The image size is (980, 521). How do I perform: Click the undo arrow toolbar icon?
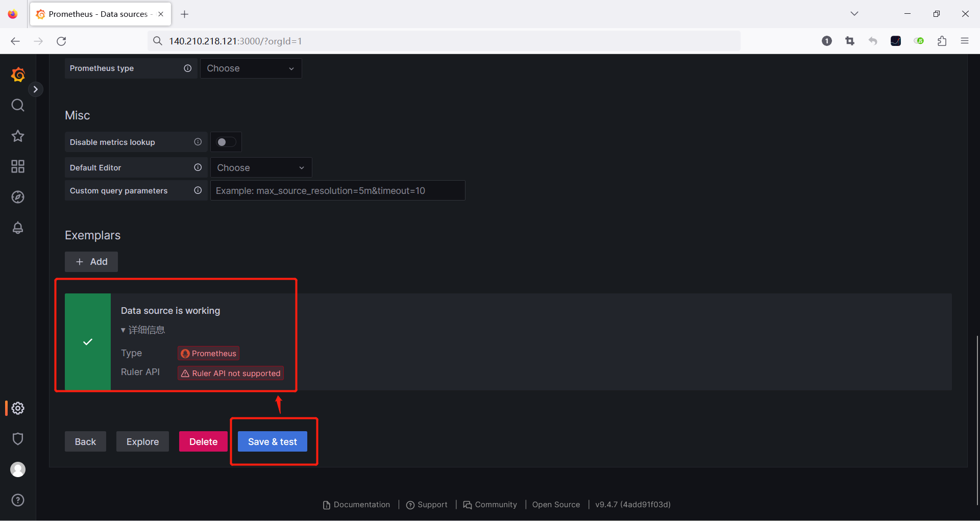coord(873,41)
